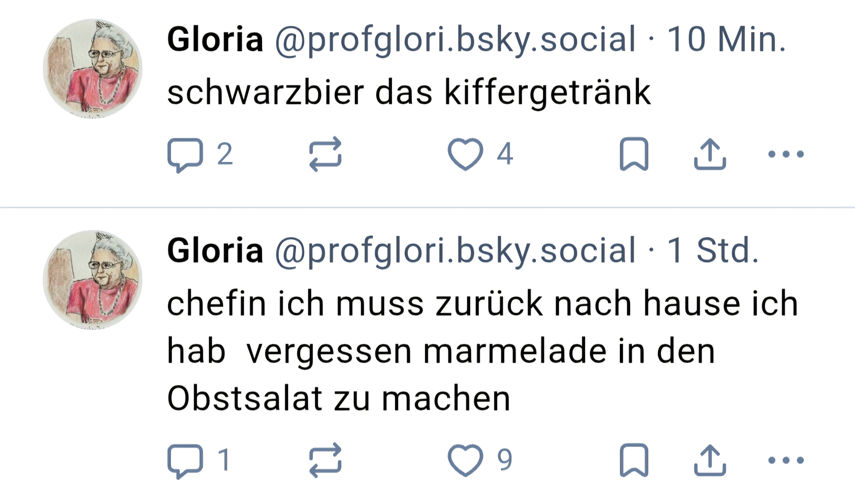Open more options for Obstsalat post

[x=786, y=460]
